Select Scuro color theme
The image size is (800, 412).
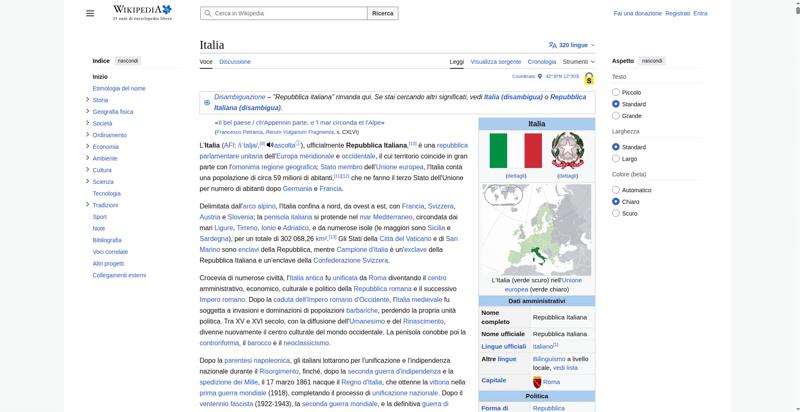pos(616,213)
